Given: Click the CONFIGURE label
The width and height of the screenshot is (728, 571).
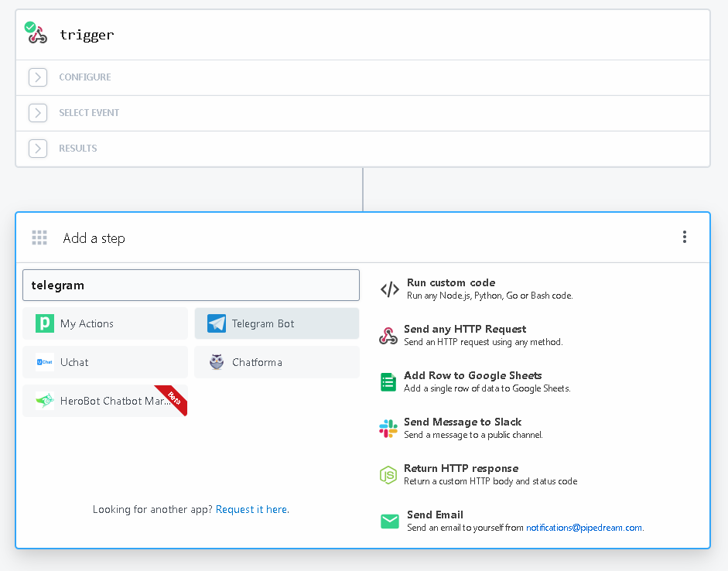Looking at the screenshot, I should pyautogui.click(x=85, y=77).
